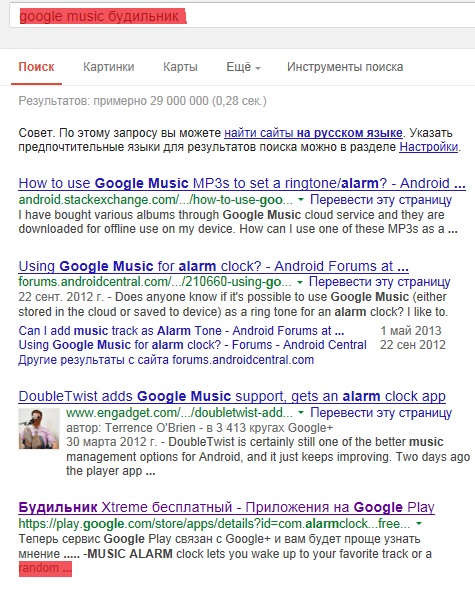Click the search query input field
Screen dimensions: 475x591
pyautogui.click(x=241, y=17)
